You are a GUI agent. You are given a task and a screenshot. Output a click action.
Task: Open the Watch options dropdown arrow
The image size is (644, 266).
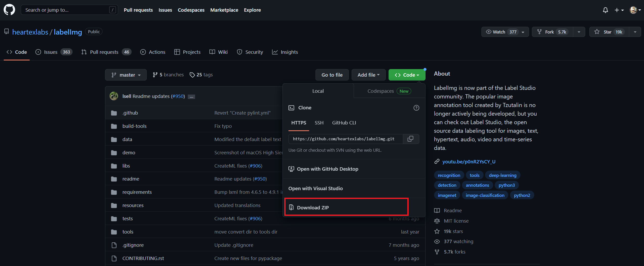tap(523, 32)
